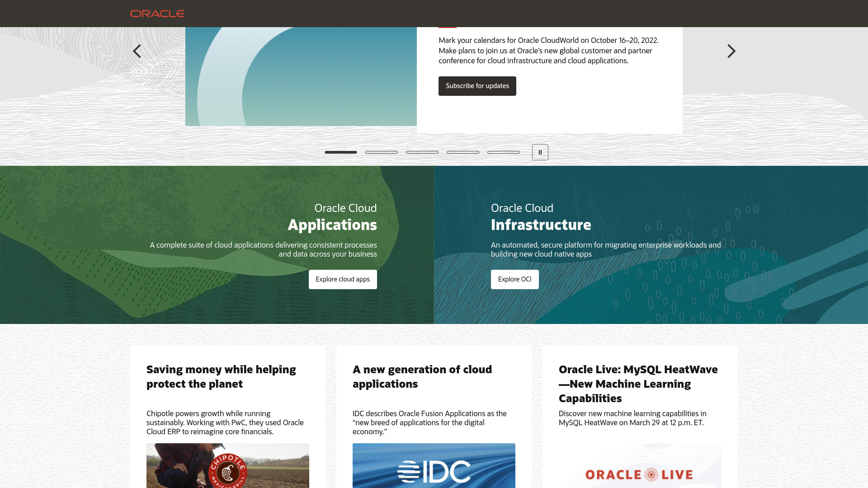This screenshot has width=868, height=488.
Task: Click the CloudWorld October 16–20 description text
Action: tap(548, 51)
